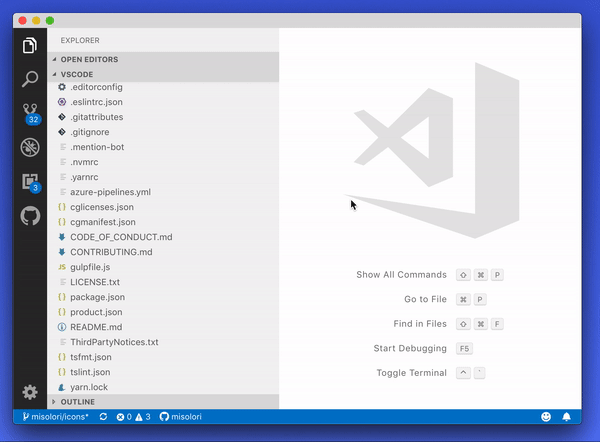The image size is (600, 442).
Task: Open the Debug view icon
Action: pyautogui.click(x=30, y=147)
